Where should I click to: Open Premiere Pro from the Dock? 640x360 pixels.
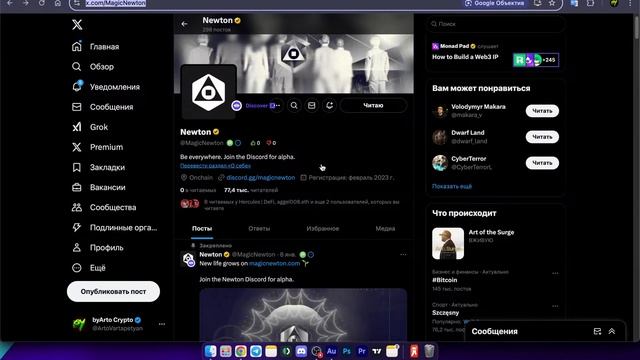(x=362, y=351)
